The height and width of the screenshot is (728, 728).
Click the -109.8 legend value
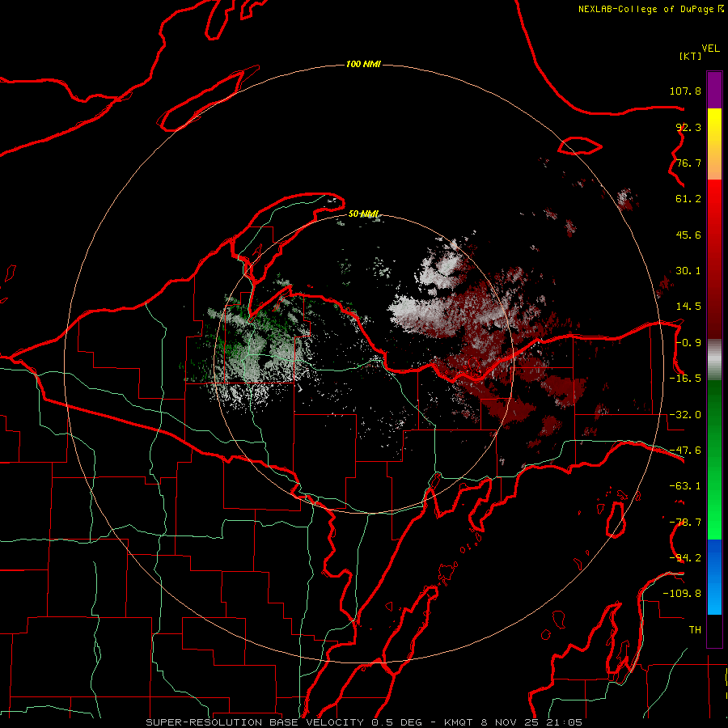point(682,594)
